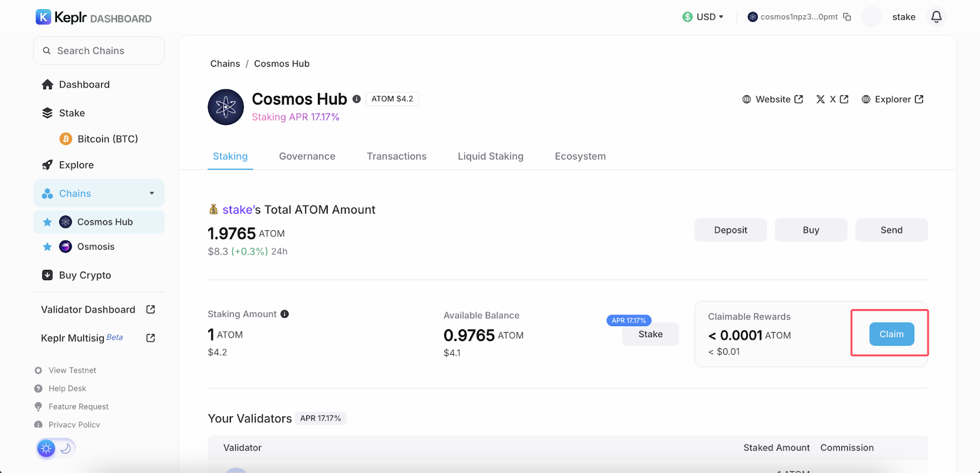Toggle the Cosmos Hub favorite star
This screenshot has height=473, width=980.
[47, 222]
